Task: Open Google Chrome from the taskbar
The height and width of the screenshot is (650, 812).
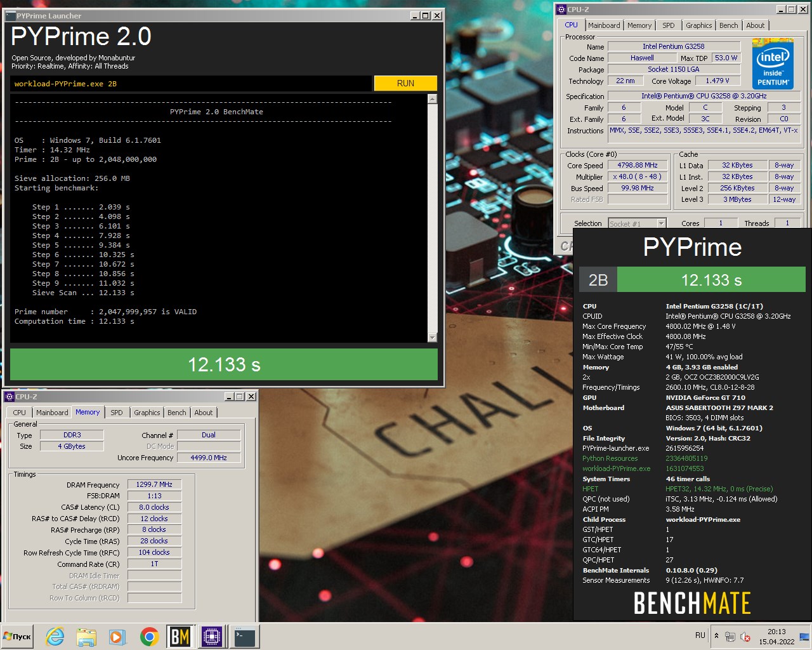Action: click(x=149, y=636)
